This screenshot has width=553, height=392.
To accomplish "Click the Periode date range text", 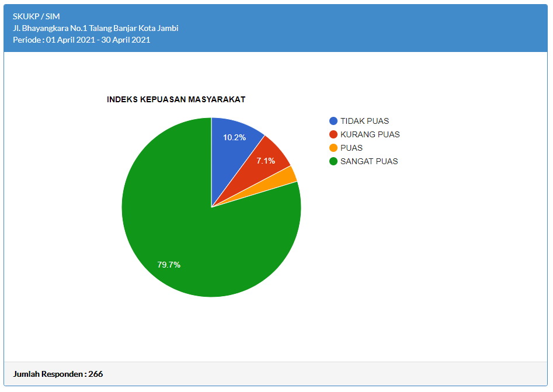I will click(81, 40).
